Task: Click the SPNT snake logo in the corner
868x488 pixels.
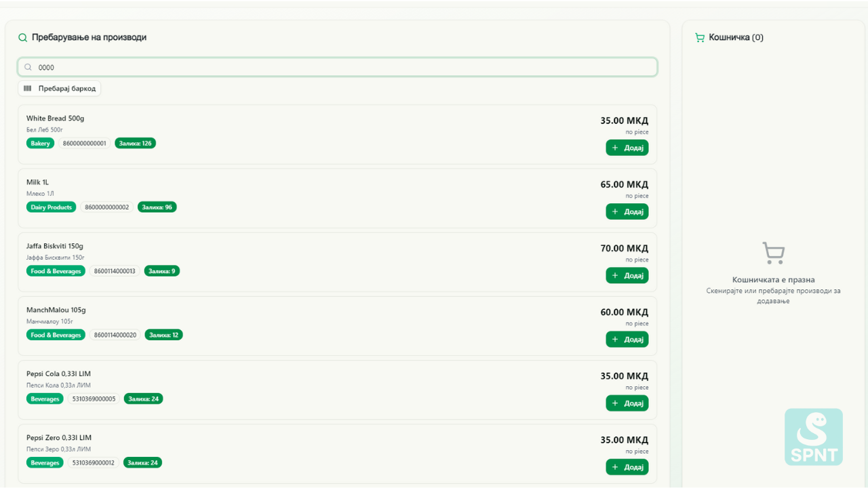Action: [813, 436]
